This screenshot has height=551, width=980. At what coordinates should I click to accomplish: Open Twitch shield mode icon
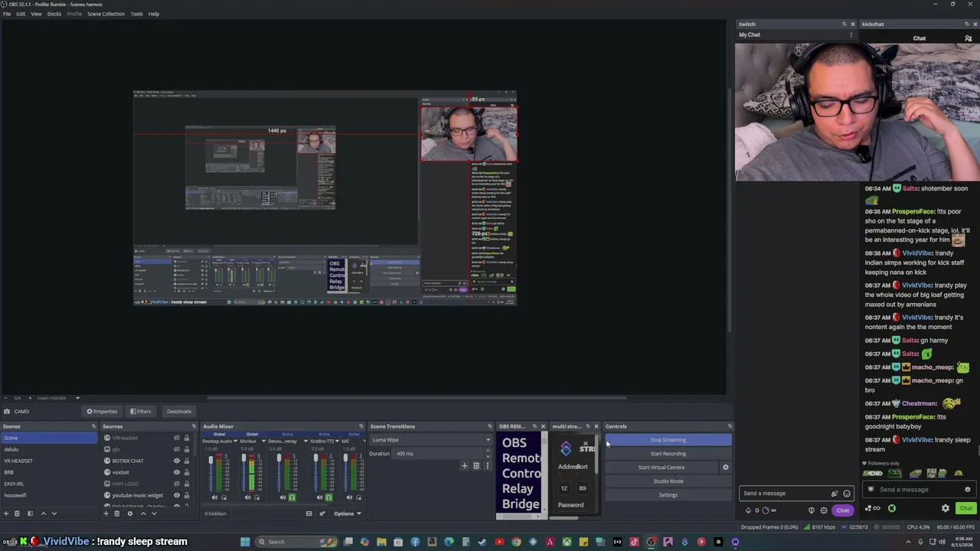coord(812,510)
